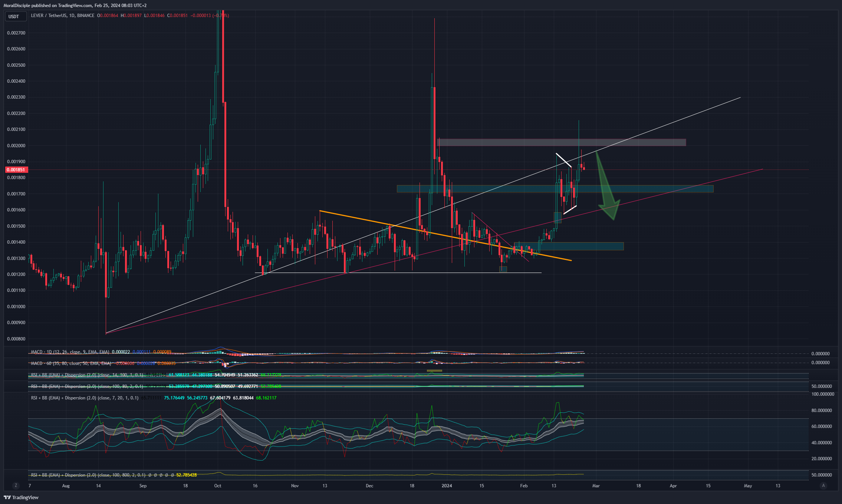Select the white horizontal support line at 0.001200

(x=398, y=273)
